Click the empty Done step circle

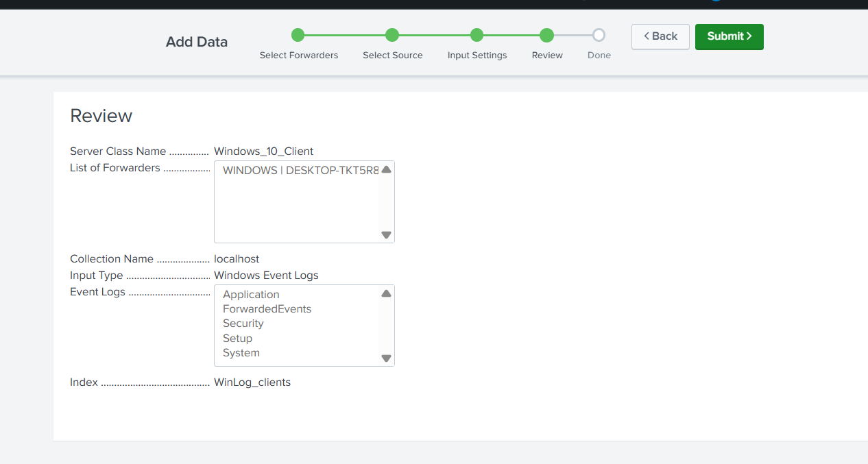point(599,35)
